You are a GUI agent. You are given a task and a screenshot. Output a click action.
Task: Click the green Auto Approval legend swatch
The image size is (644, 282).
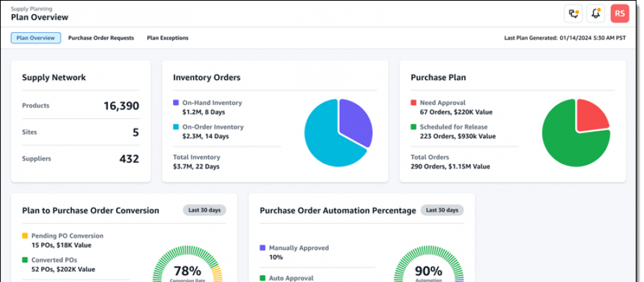tap(262, 278)
